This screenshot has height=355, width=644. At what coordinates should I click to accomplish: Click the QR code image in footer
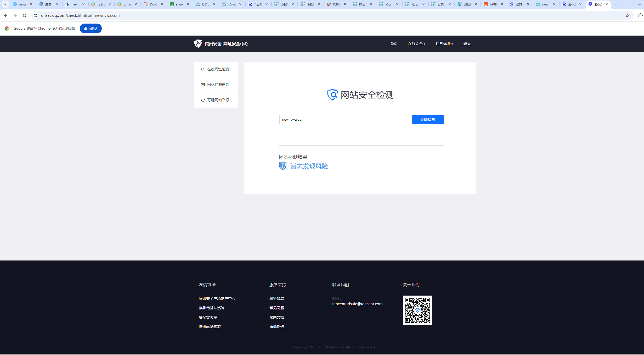(x=417, y=310)
